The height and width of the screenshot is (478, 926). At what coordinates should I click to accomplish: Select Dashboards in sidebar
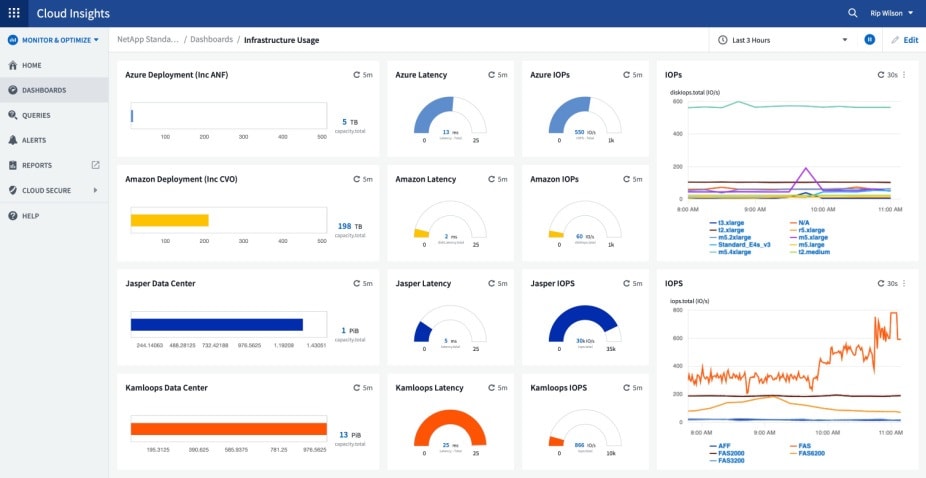pyautogui.click(x=54, y=90)
